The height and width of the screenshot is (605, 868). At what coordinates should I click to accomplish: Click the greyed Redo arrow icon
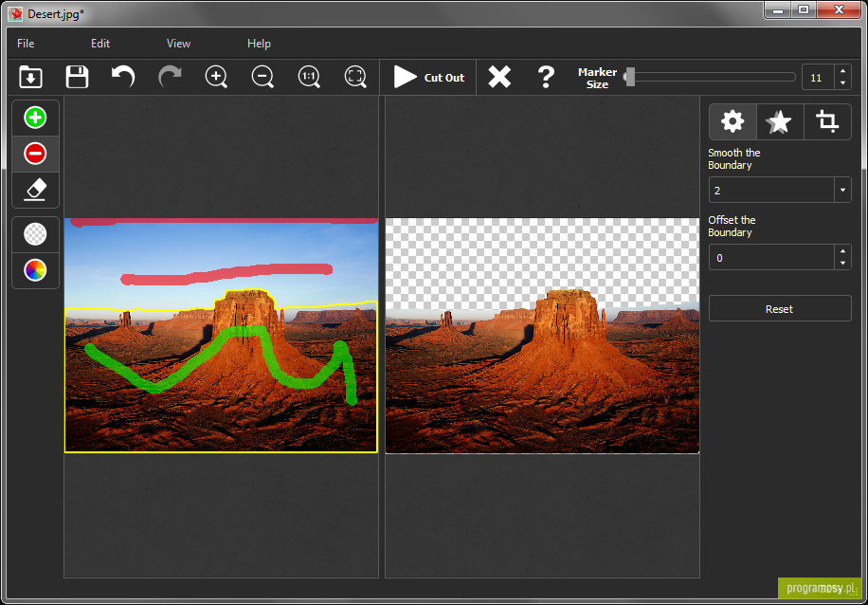[170, 77]
